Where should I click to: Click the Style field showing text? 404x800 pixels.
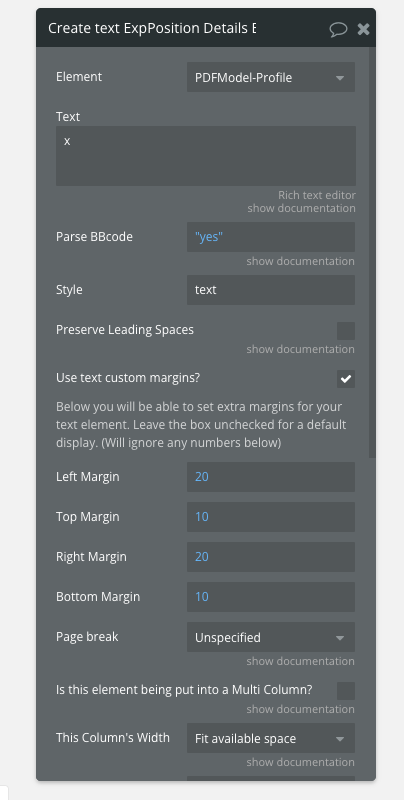tap(271, 290)
